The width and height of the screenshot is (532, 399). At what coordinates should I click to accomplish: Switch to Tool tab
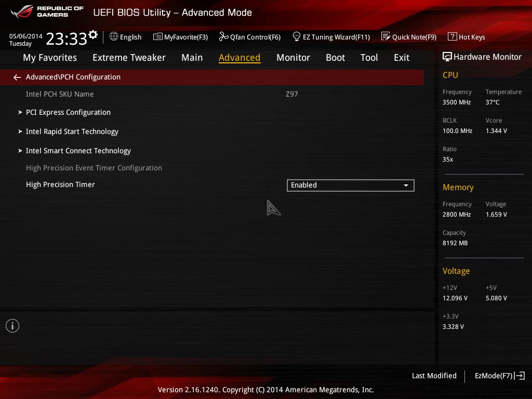[x=369, y=58]
